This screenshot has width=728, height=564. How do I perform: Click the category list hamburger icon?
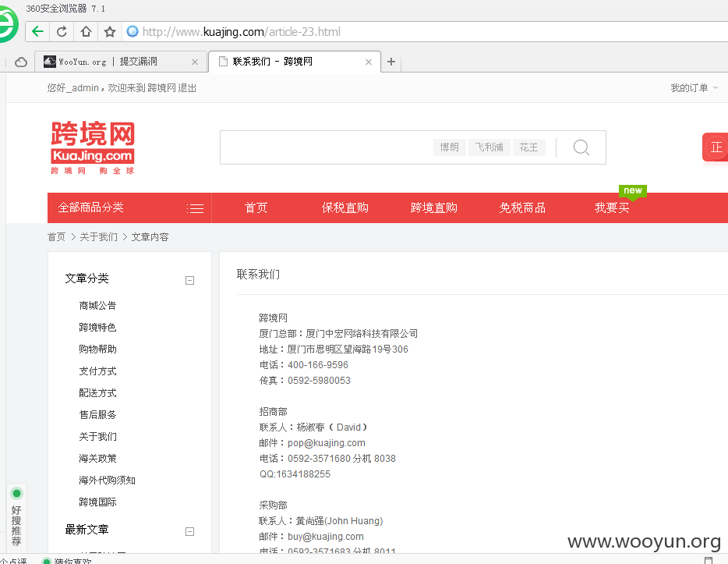click(196, 208)
